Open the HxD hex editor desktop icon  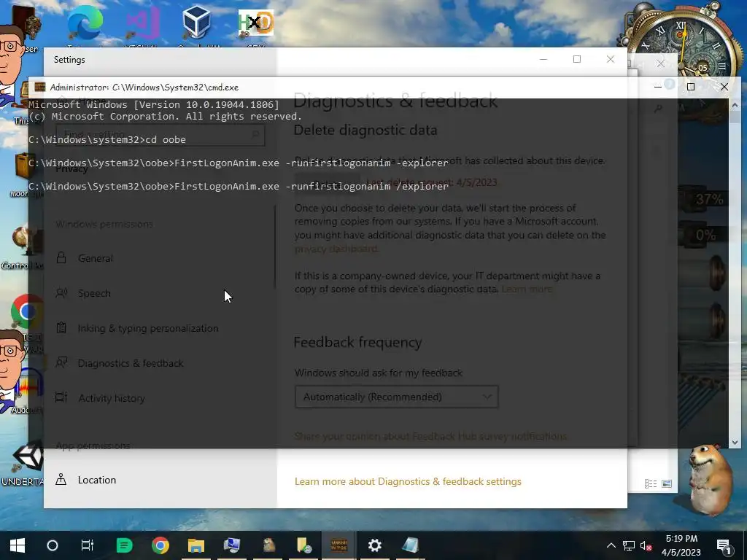click(256, 24)
